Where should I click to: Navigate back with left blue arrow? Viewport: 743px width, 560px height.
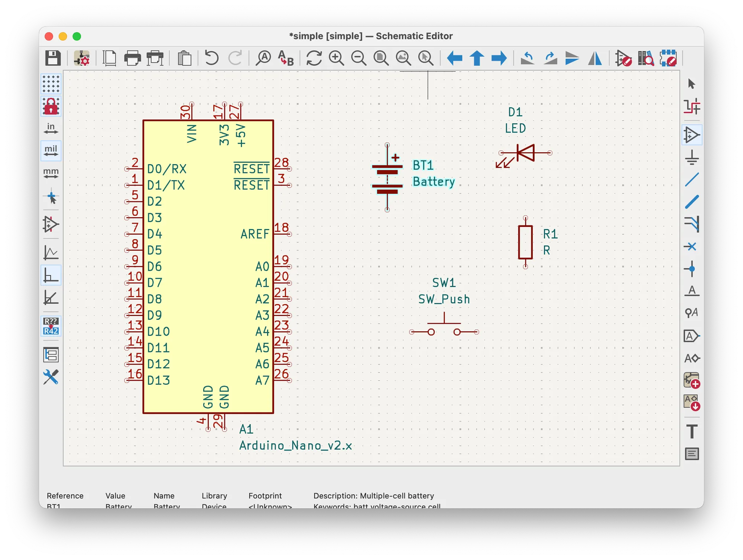454,58
